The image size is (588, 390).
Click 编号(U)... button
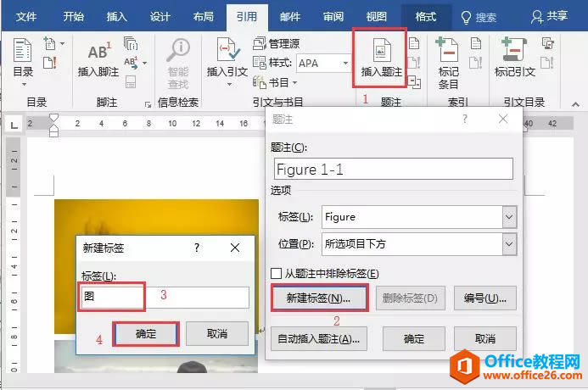click(x=484, y=298)
